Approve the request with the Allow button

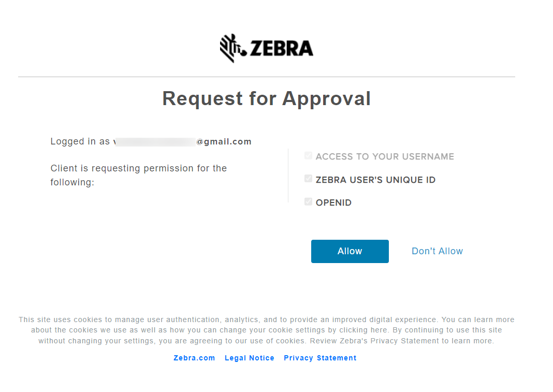tap(350, 251)
